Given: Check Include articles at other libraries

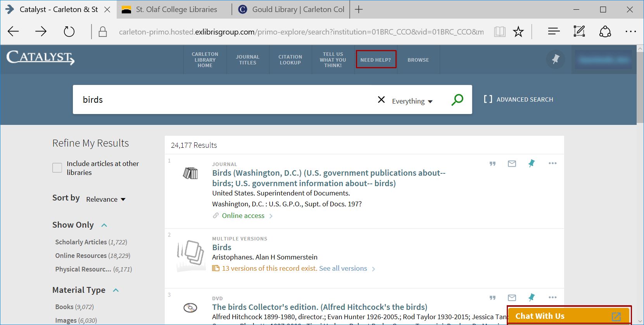Looking at the screenshot, I should click(57, 168).
